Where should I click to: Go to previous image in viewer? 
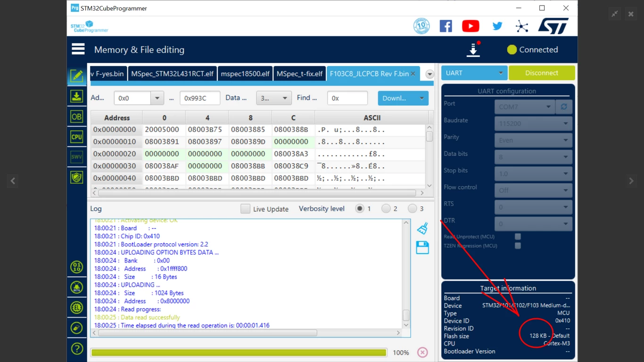pos(13,181)
